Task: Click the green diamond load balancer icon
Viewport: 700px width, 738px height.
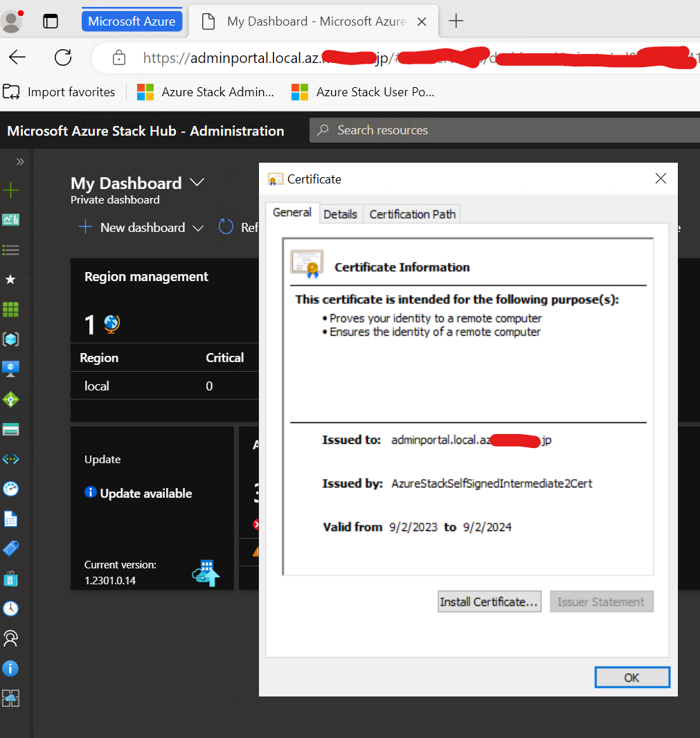Action: tap(11, 399)
